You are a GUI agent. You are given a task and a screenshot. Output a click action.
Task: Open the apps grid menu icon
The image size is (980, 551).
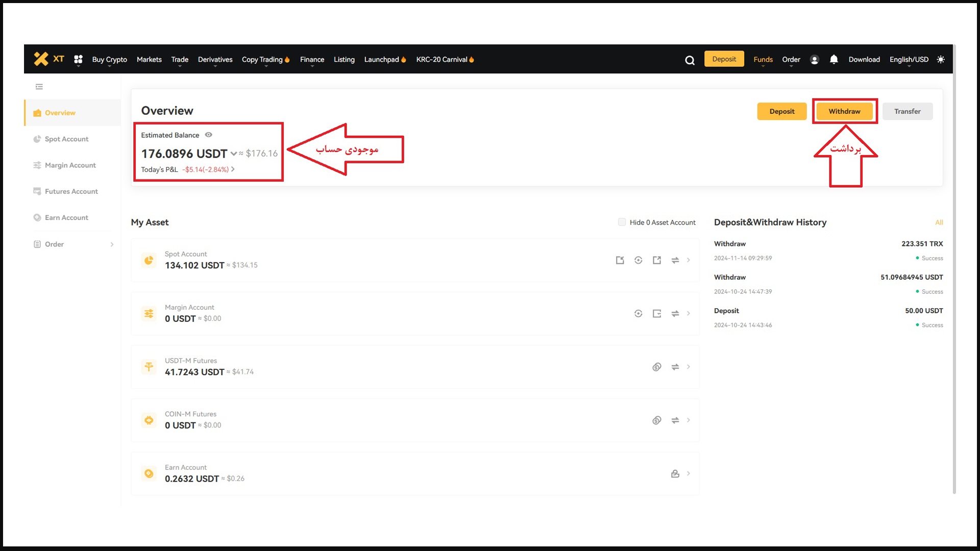tap(78, 60)
